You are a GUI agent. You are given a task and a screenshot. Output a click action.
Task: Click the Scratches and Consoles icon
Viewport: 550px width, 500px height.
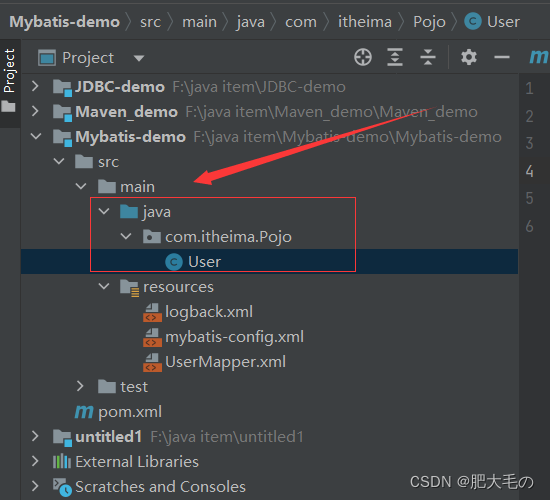(x=62, y=487)
